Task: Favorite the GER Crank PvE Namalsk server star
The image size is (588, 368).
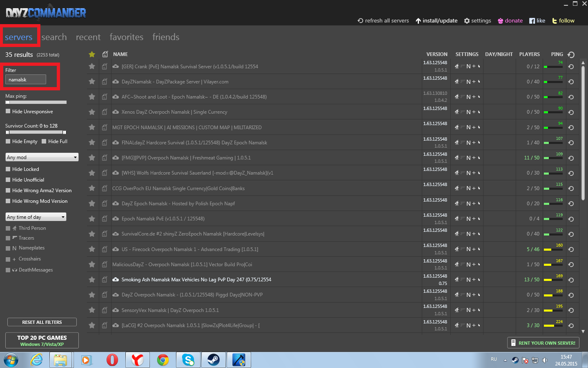Action: 92,66
